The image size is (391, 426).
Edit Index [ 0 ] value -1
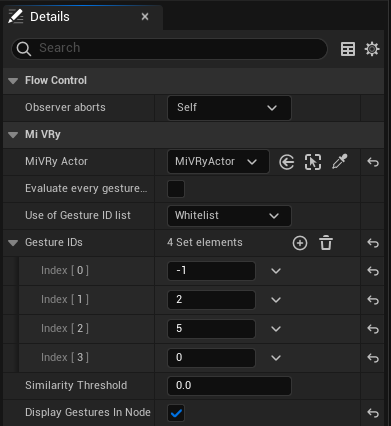coord(211,271)
